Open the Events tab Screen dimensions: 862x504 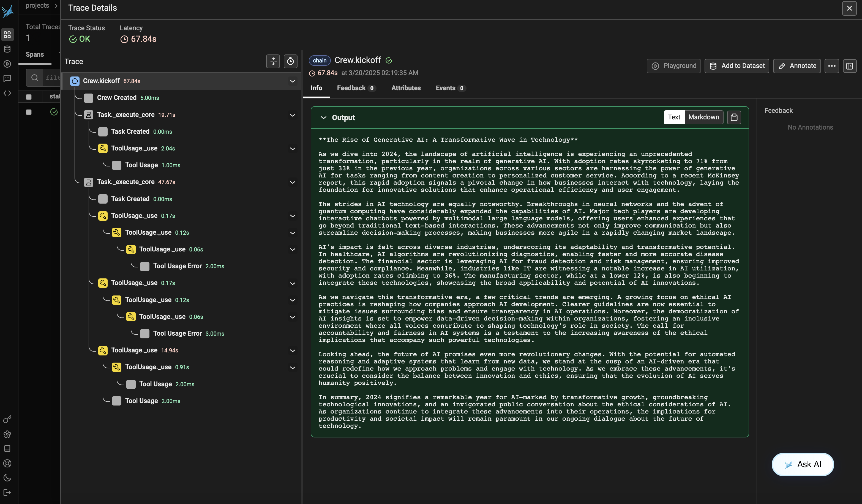[x=451, y=88]
